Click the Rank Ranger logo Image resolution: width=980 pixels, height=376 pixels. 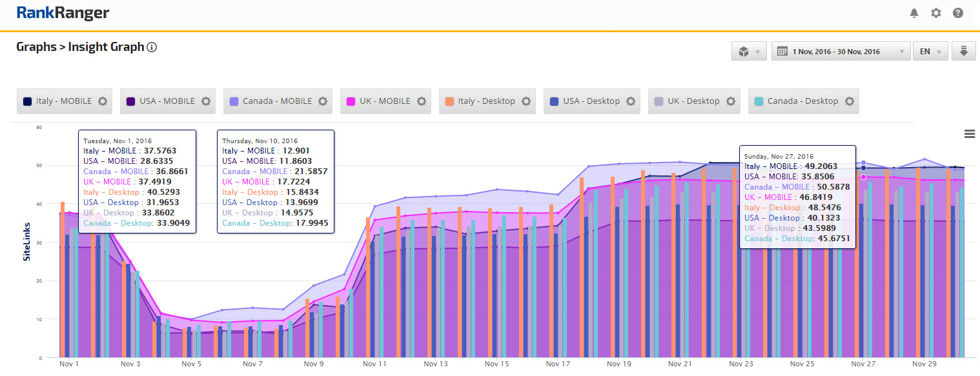tap(63, 13)
